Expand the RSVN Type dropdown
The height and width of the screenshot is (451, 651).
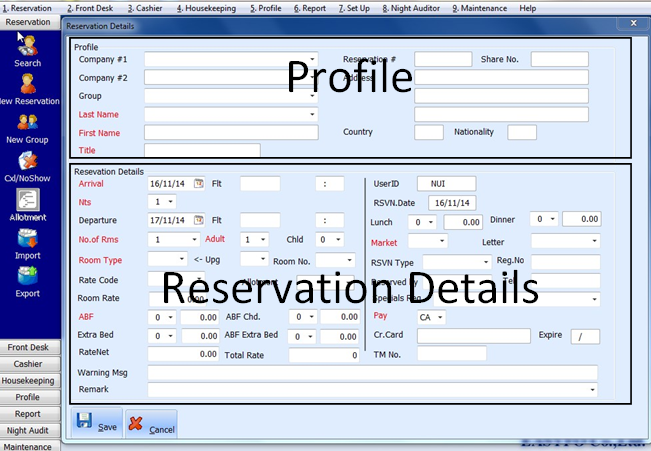tap(486, 262)
